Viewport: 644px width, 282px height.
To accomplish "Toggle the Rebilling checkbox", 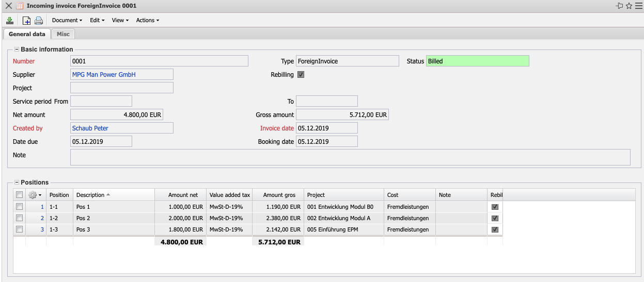I will tap(301, 75).
